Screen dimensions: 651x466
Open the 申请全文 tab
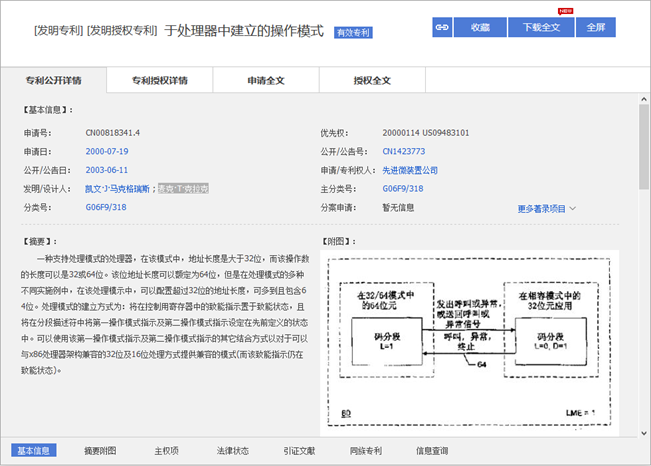pos(266,80)
